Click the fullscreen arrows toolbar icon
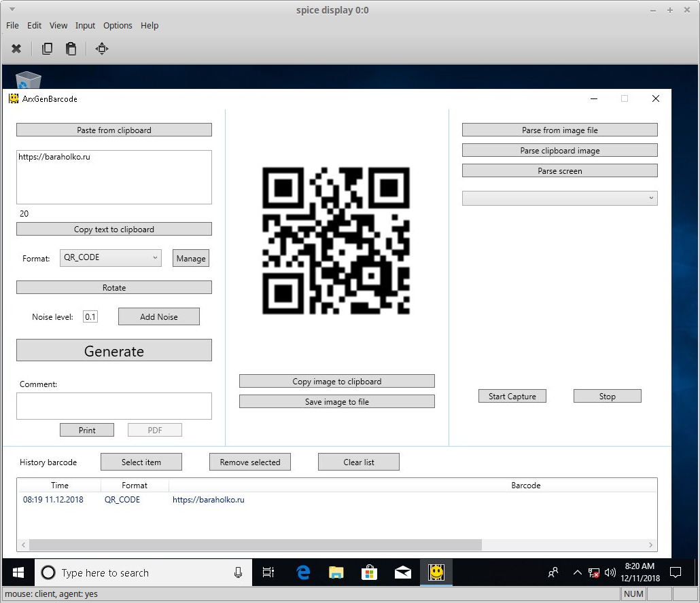 click(102, 49)
